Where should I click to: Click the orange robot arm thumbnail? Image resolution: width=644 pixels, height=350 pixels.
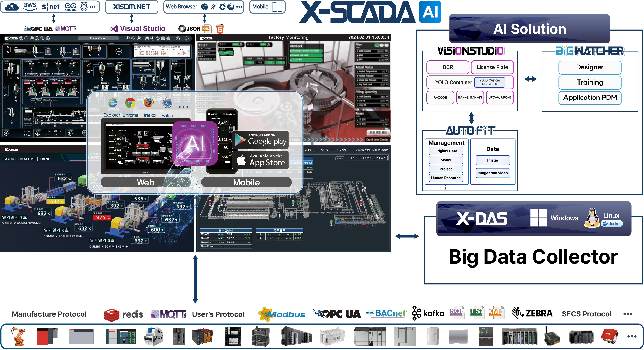[x=18, y=336]
